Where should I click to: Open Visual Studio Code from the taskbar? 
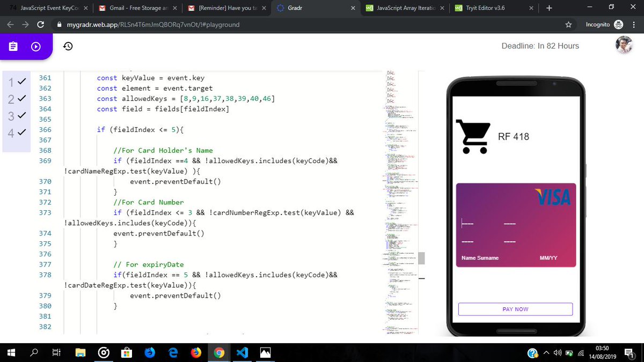click(x=242, y=352)
